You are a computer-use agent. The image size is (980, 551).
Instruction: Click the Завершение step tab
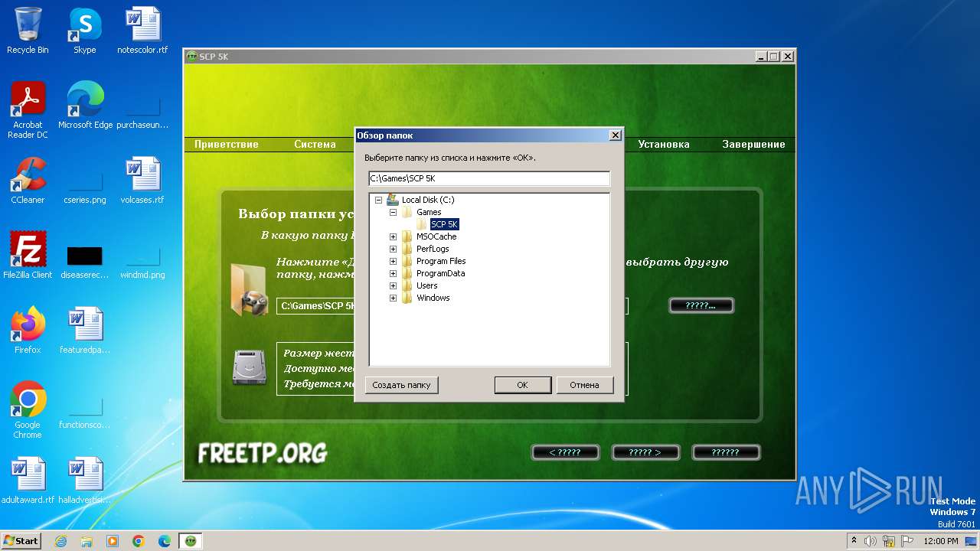click(x=753, y=144)
